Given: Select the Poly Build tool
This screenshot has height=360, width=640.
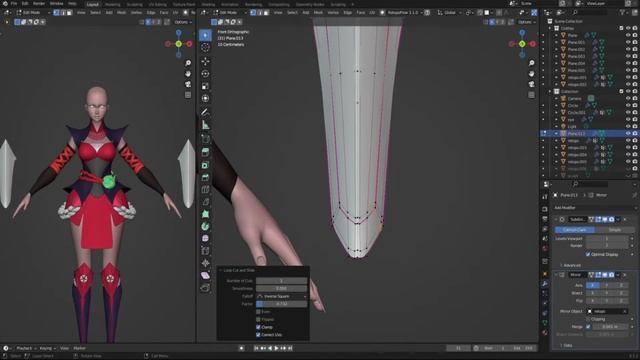Looking at the screenshot, I should pyautogui.click(x=205, y=214).
